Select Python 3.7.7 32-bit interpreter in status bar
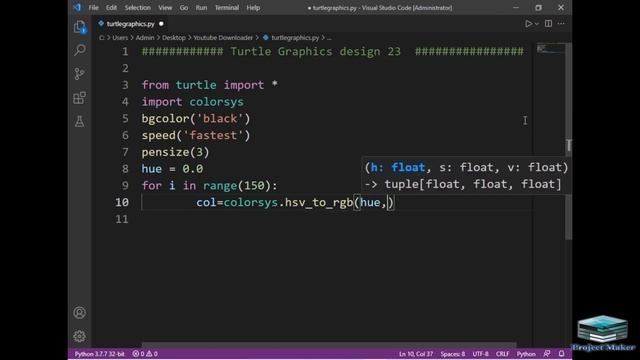 (x=100, y=354)
